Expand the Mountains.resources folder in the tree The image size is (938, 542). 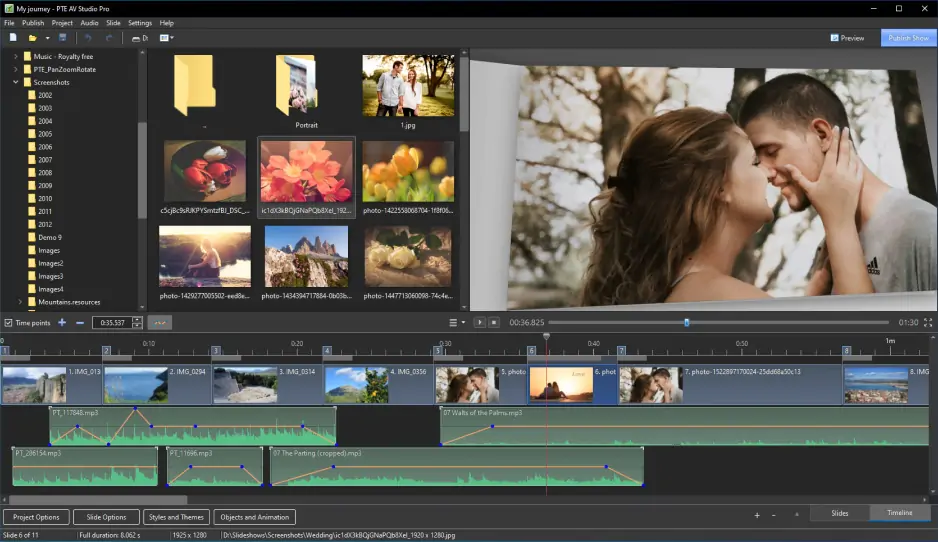click(20, 302)
